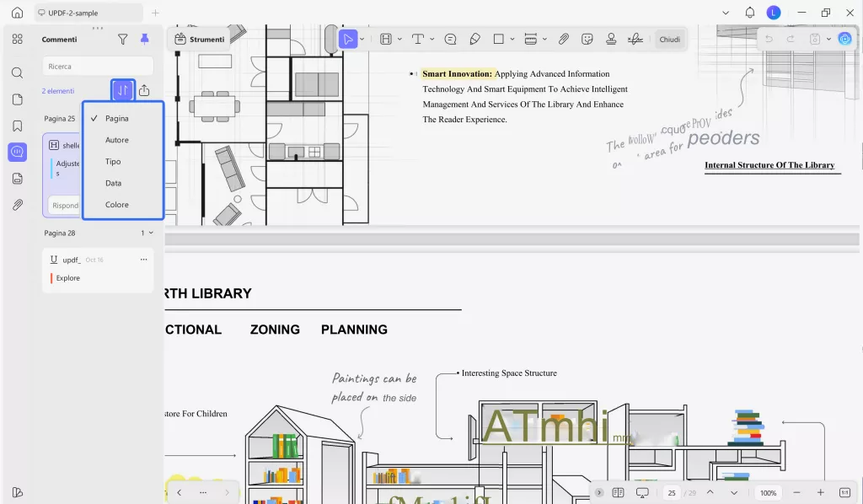This screenshot has width=863, height=504.
Task: Click the save icon
Action: (815, 39)
